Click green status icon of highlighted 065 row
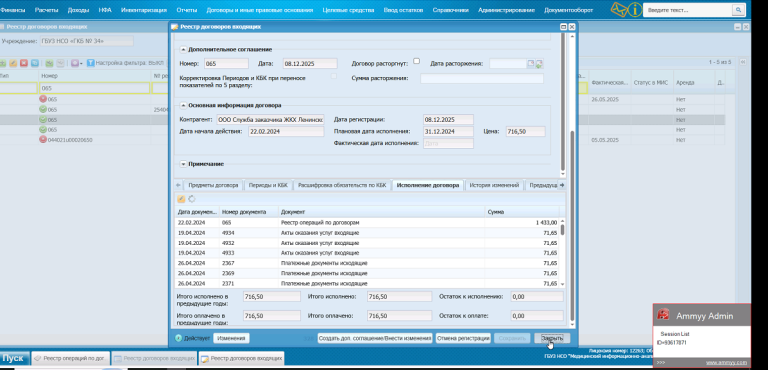Image resolution: width=768 pixels, height=370 pixels. [x=43, y=120]
